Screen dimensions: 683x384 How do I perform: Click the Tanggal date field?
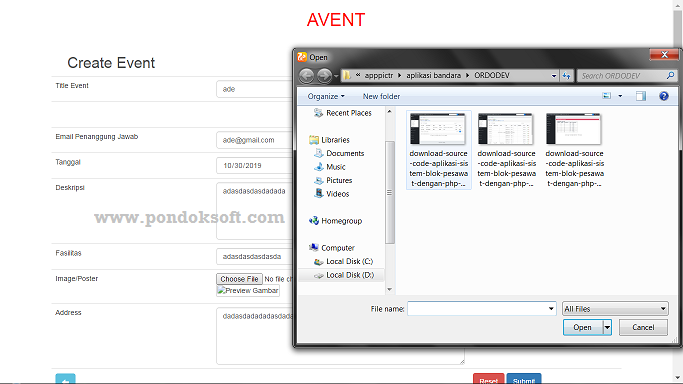(x=255, y=165)
